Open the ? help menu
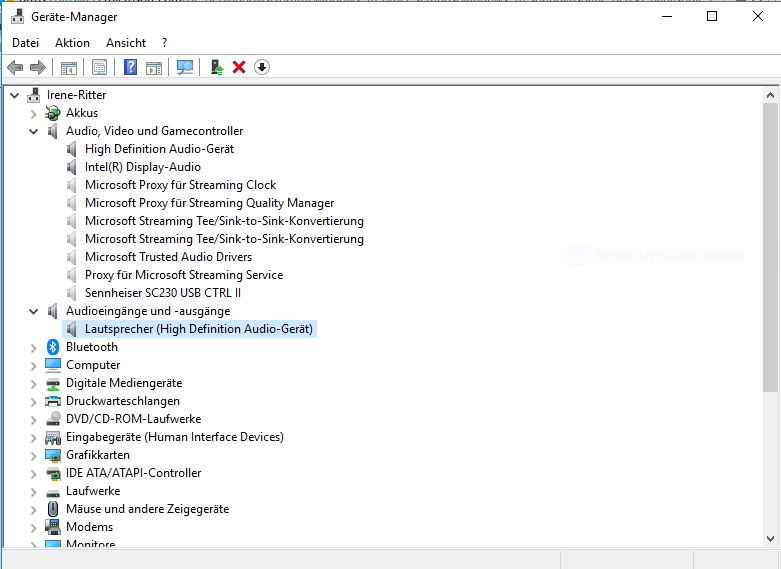The height and width of the screenshot is (569, 781). [164, 43]
